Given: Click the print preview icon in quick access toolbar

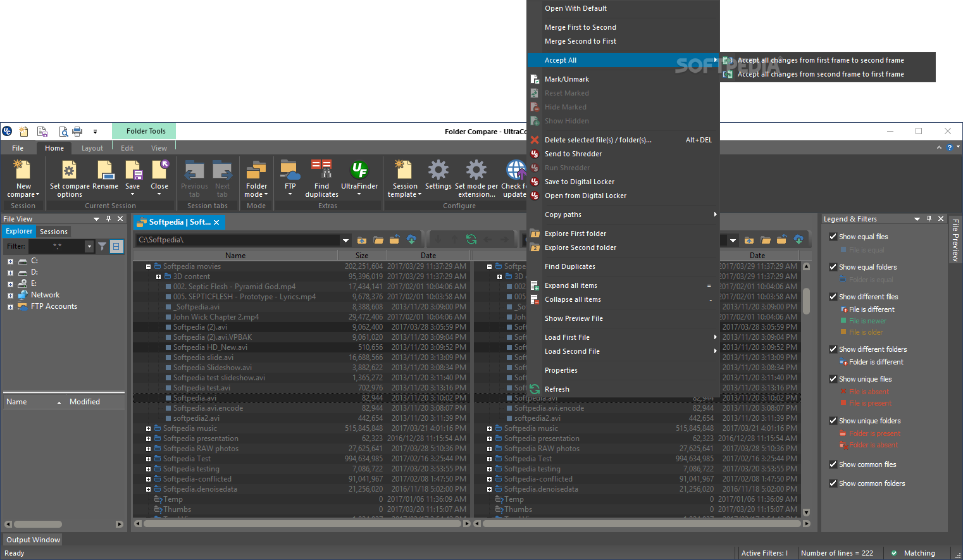Looking at the screenshot, I should [x=63, y=132].
